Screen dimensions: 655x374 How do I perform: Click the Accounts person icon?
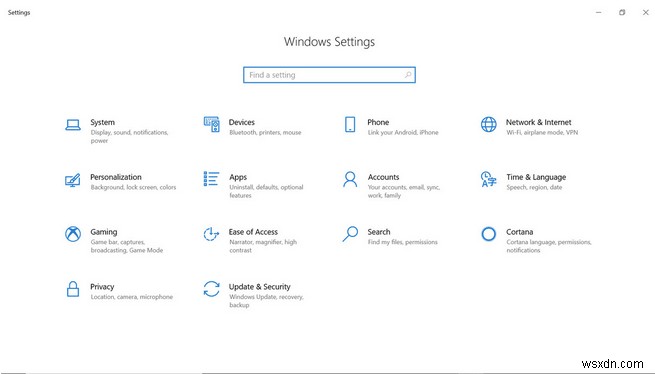point(350,179)
